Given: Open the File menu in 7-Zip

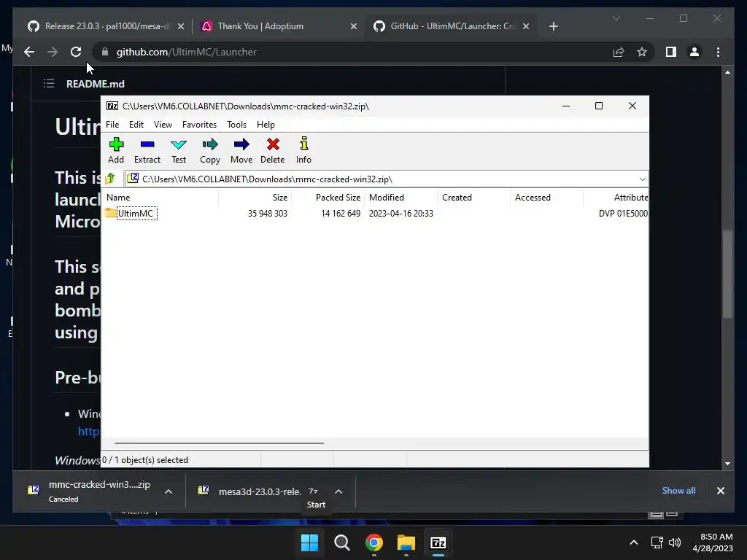Looking at the screenshot, I should coord(112,124).
